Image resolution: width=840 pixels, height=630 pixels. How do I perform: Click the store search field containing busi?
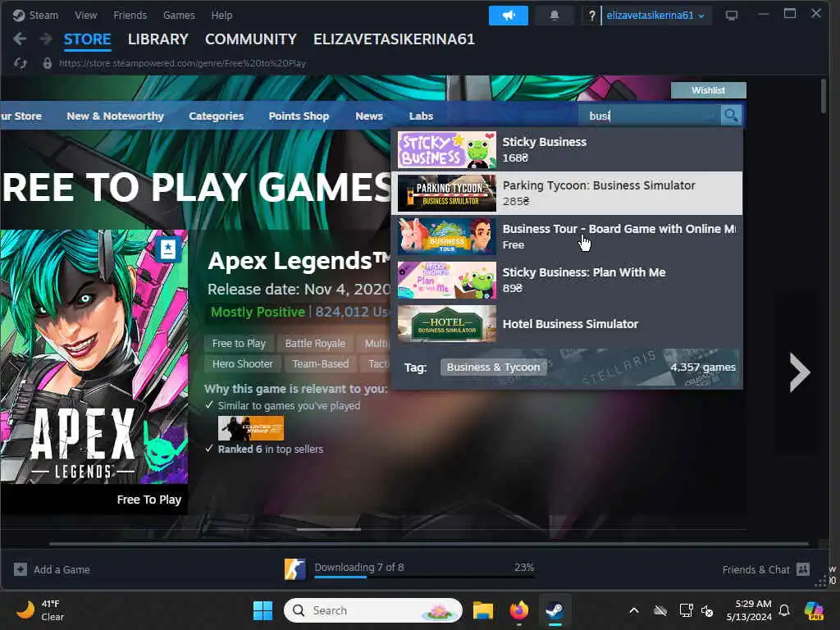coord(650,116)
